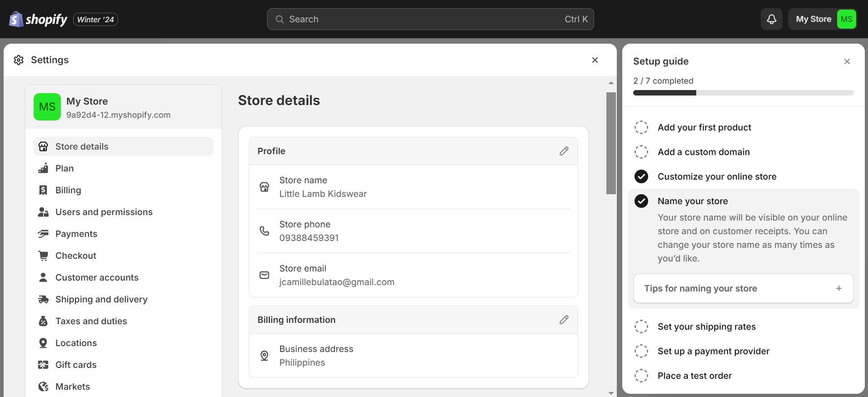Go to Checkout settings
Viewport: 868px width, 397px height.
click(124, 256)
